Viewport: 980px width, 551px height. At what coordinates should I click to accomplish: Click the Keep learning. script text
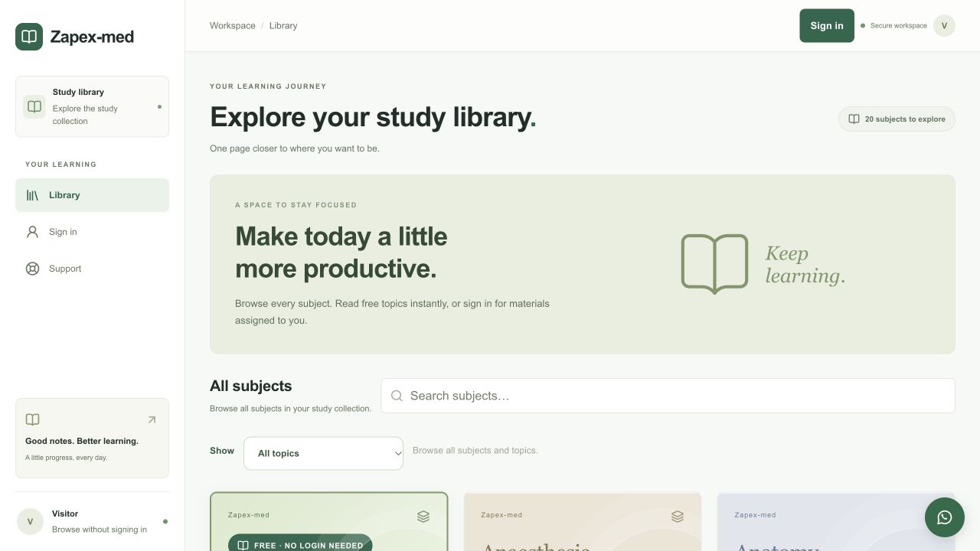(x=805, y=264)
